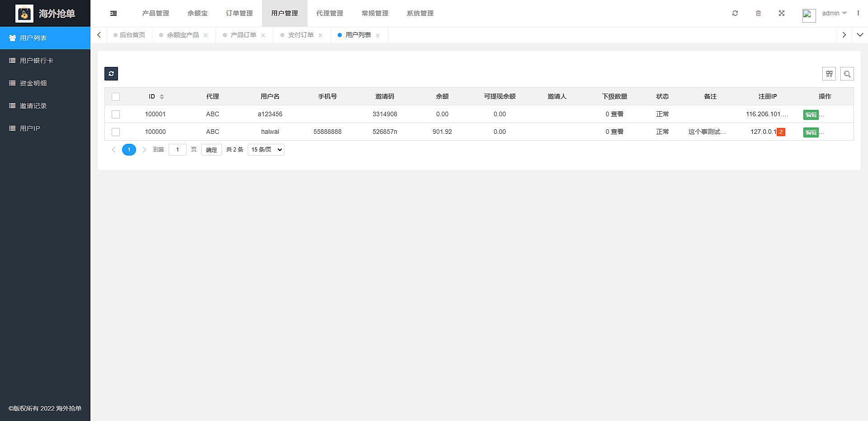Click the refresh icon in the top header

735,14
